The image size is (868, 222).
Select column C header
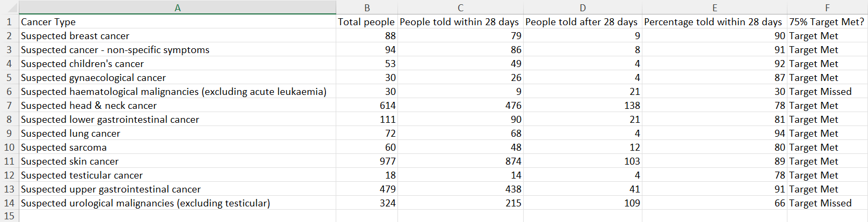pyautogui.click(x=460, y=8)
